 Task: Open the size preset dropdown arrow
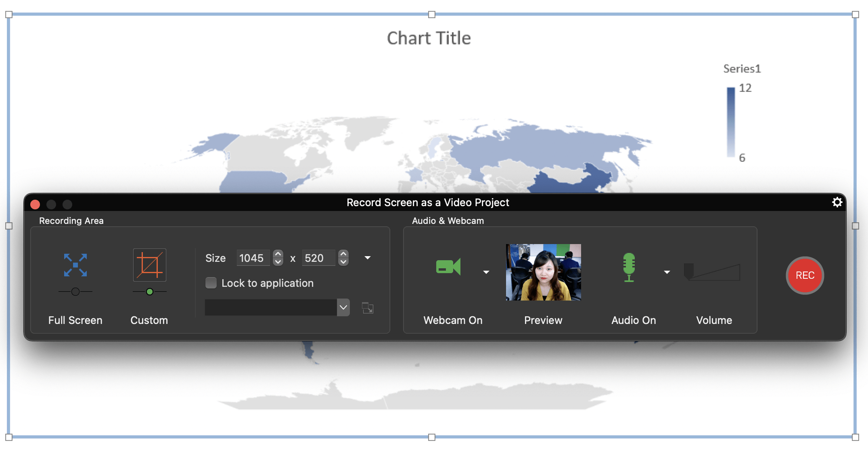367,258
